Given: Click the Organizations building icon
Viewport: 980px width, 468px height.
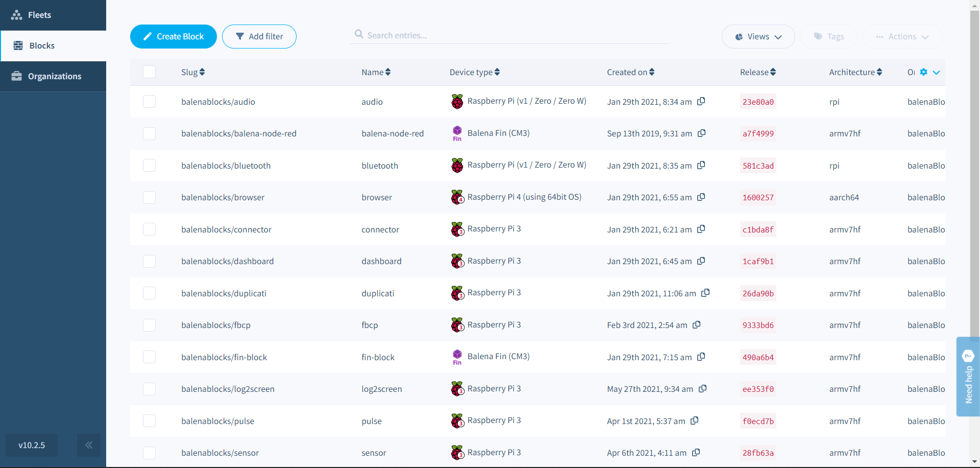Looking at the screenshot, I should pyautogui.click(x=17, y=76).
